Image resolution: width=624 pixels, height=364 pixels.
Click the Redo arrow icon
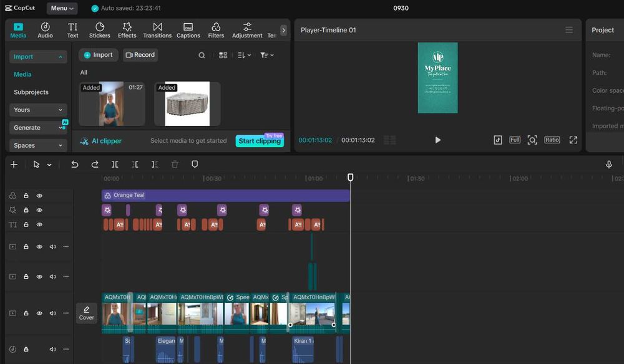(95, 164)
